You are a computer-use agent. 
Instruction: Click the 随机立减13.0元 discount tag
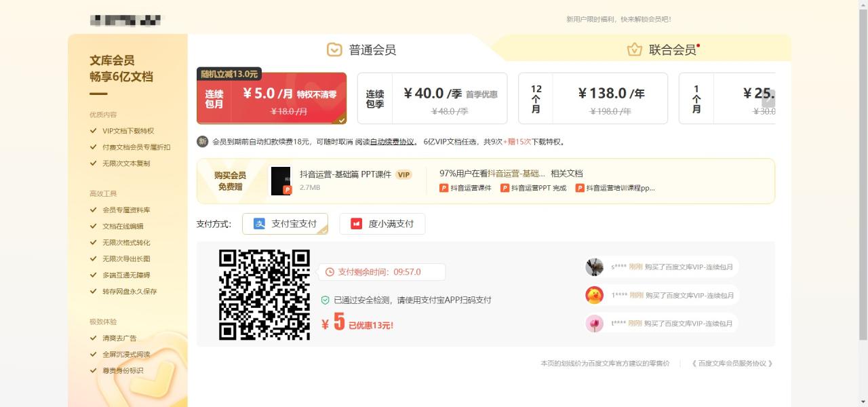[x=229, y=74]
